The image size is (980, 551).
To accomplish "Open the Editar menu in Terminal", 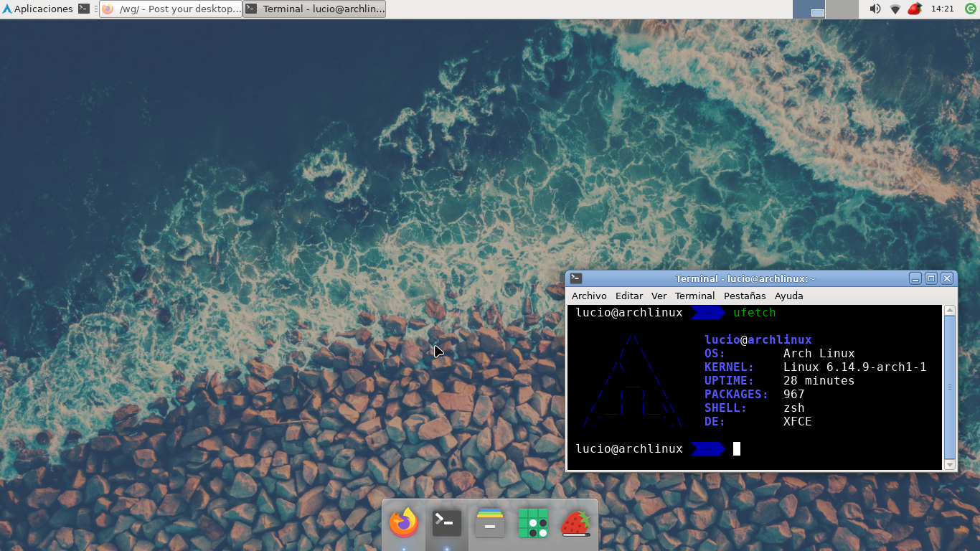I will (x=629, y=296).
